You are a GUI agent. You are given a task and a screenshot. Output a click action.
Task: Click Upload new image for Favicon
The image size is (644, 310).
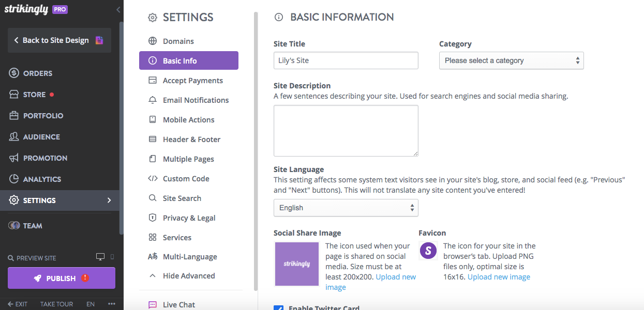pyautogui.click(x=498, y=276)
